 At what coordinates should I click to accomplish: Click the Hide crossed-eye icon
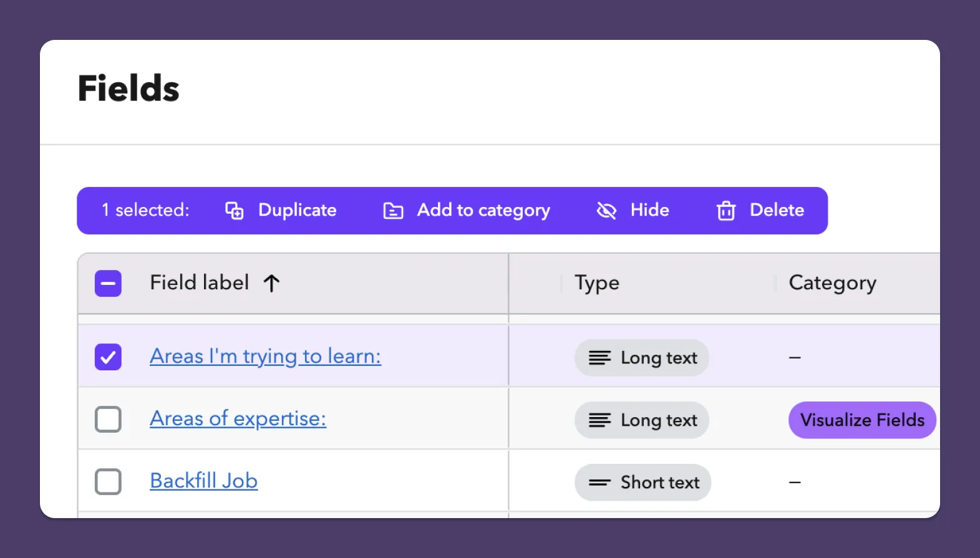coord(606,211)
